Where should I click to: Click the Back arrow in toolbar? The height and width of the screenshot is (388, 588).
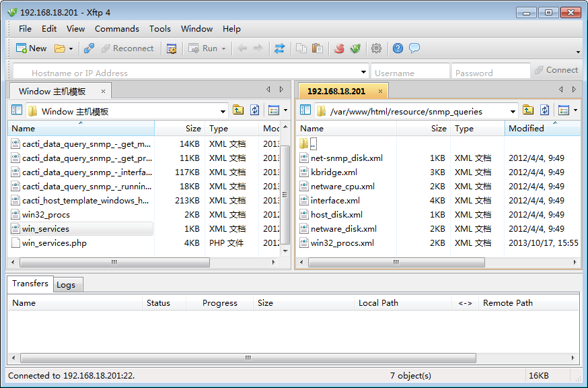242,48
